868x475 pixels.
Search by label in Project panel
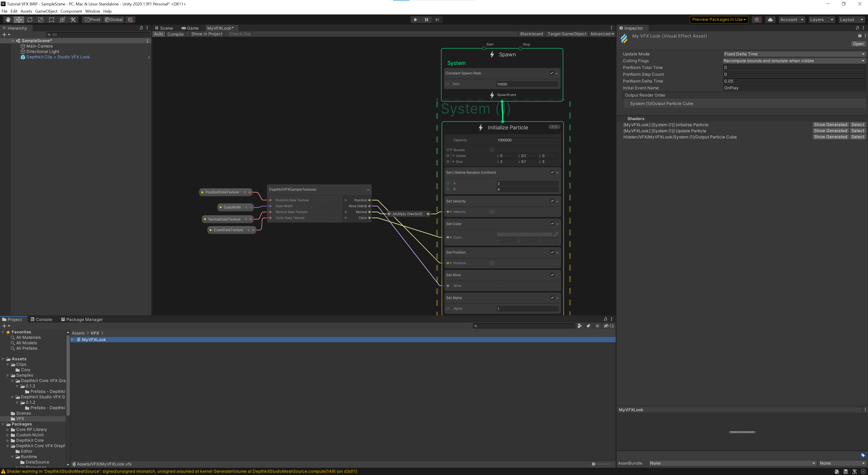pos(588,326)
